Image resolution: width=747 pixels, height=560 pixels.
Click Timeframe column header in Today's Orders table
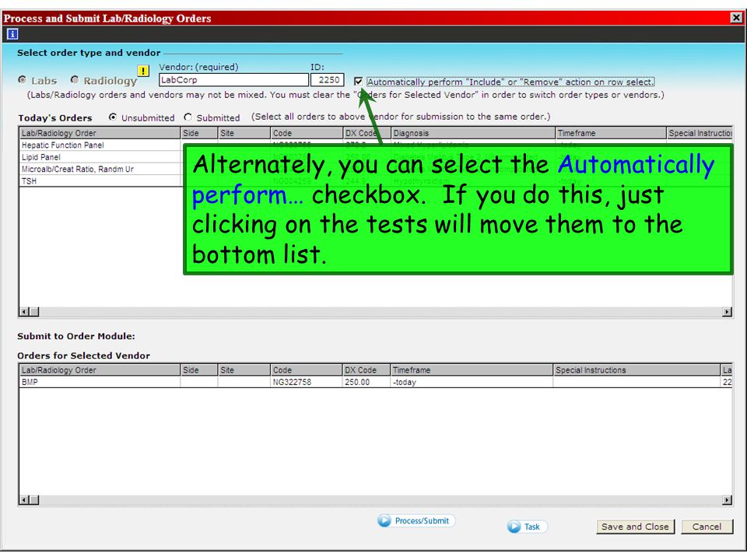pyautogui.click(x=611, y=133)
